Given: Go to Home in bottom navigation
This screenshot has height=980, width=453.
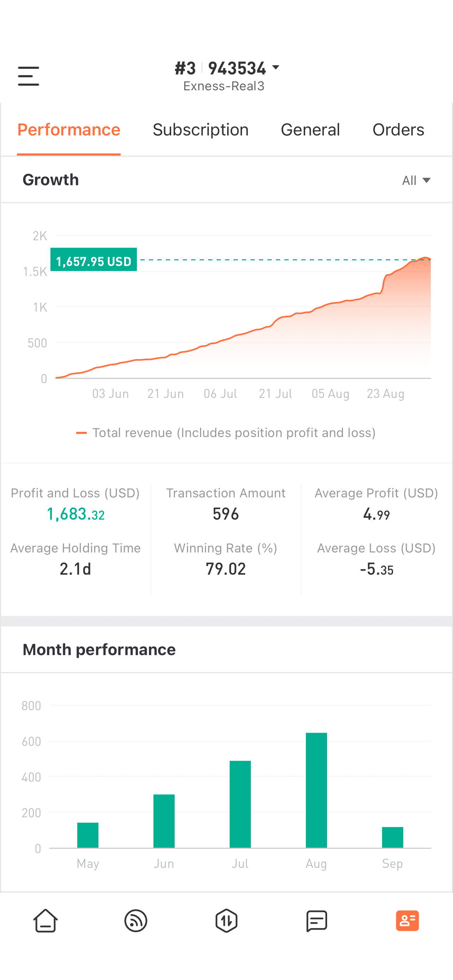Looking at the screenshot, I should pyautogui.click(x=45, y=921).
